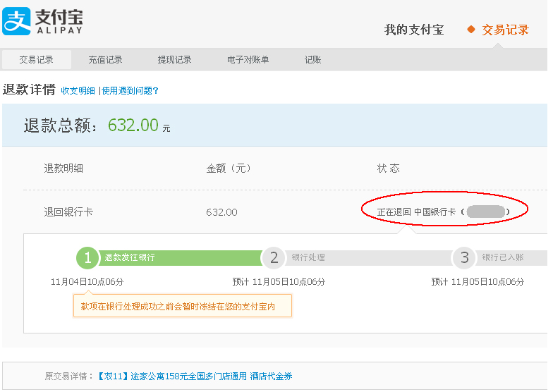
Task: Open the 收支明细 link
Action: click(78, 91)
